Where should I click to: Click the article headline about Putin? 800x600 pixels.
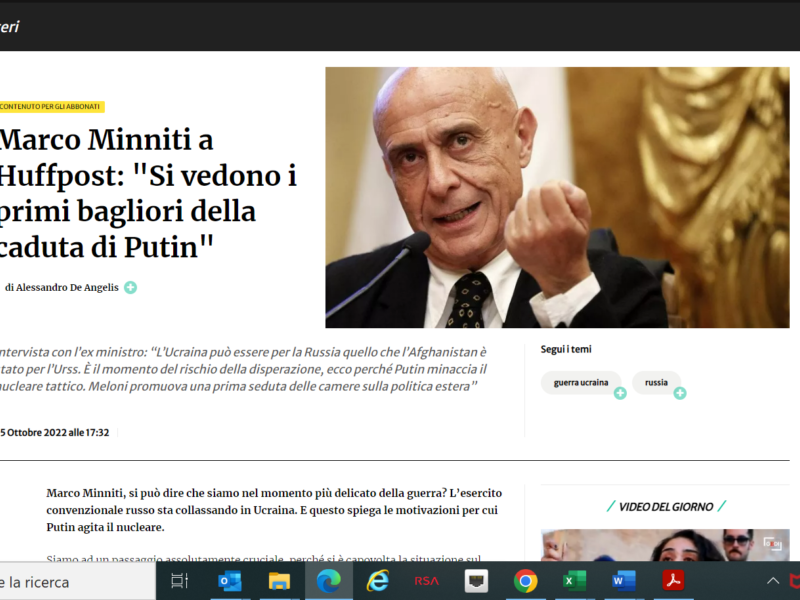(x=148, y=193)
